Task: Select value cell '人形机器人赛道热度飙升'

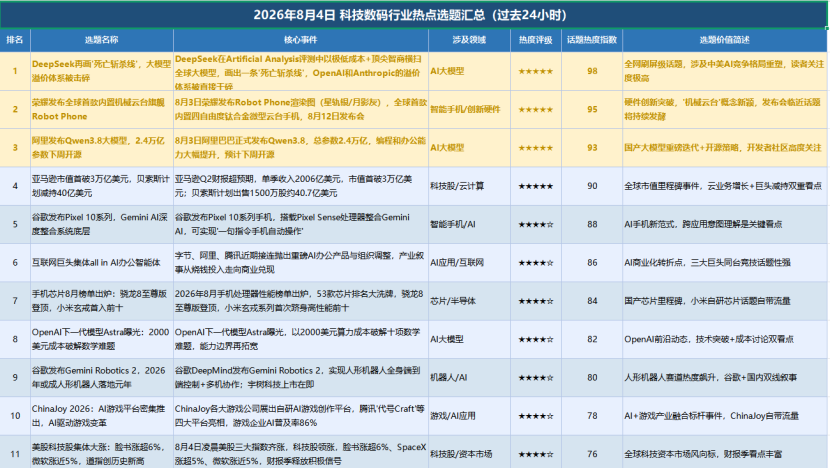Action: pos(725,377)
